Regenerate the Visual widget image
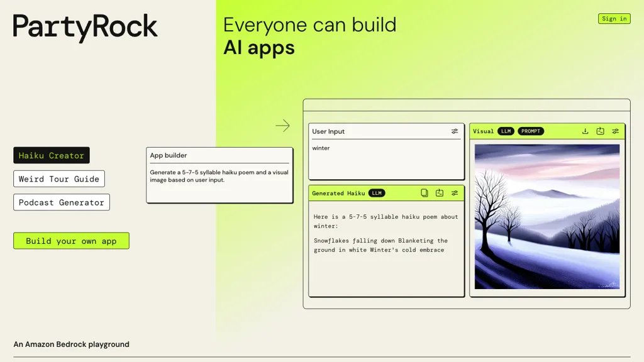Viewport: 644px width, 362px height. click(600, 131)
